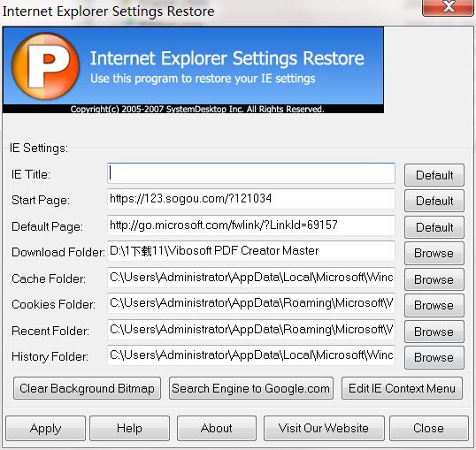The width and height of the screenshot is (476, 450).
Task: Click the banner heading 'Internet Explorer Settings Restore'
Action: click(227, 58)
